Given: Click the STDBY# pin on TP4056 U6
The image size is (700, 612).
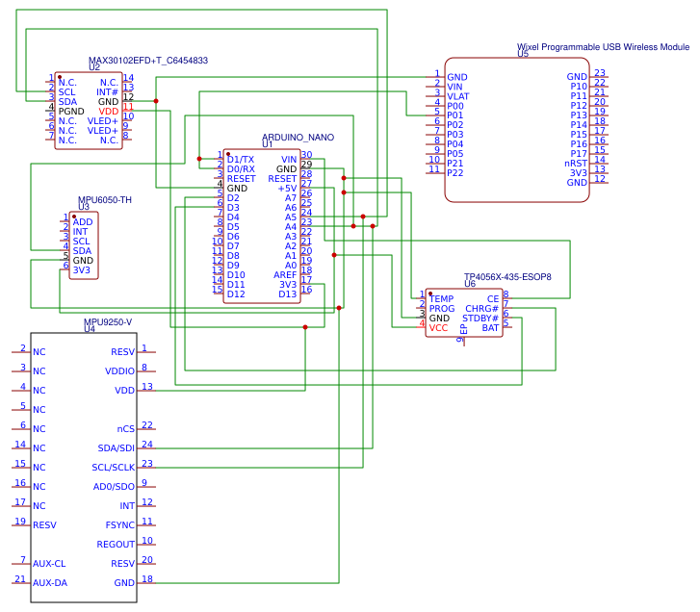Looking at the screenshot, I should pyautogui.click(x=480, y=319).
